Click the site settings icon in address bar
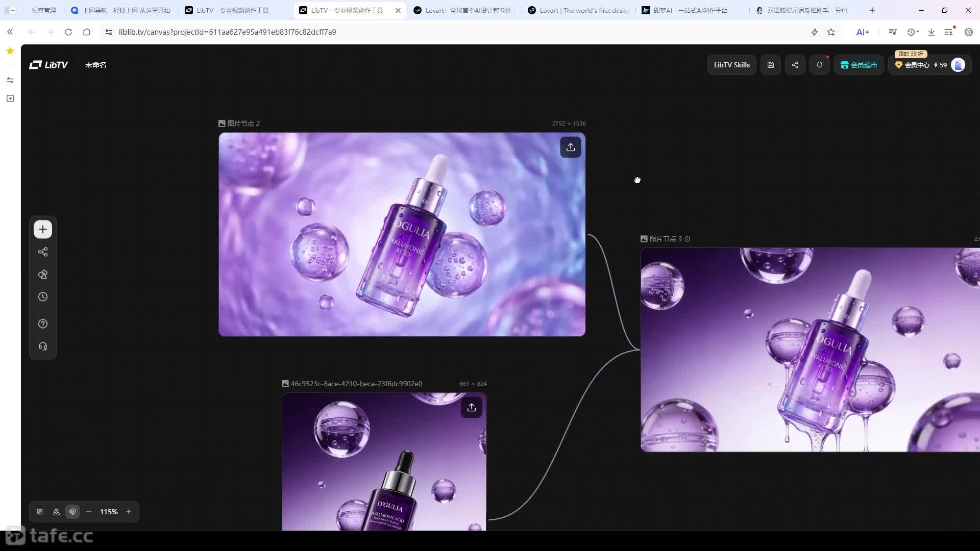The height and width of the screenshot is (551, 980). pyautogui.click(x=108, y=32)
